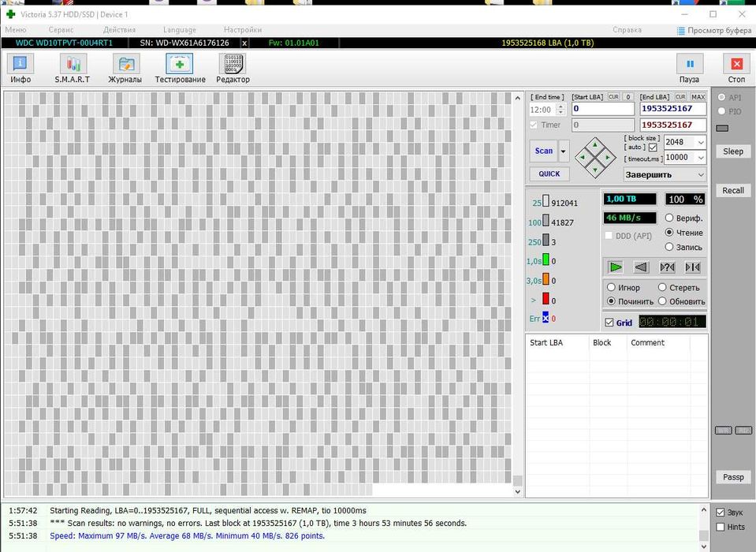
Task: Open Просмотр буфера buffer viewer
Action: point(714,31)
